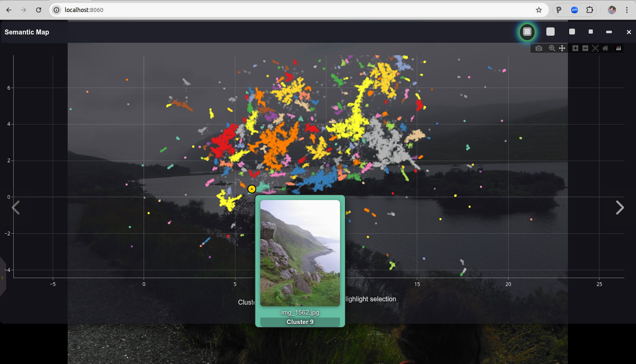Click the Autoscale icon in plot modebar
Viewport: 636px width, 364px height.
coord(595,48)
